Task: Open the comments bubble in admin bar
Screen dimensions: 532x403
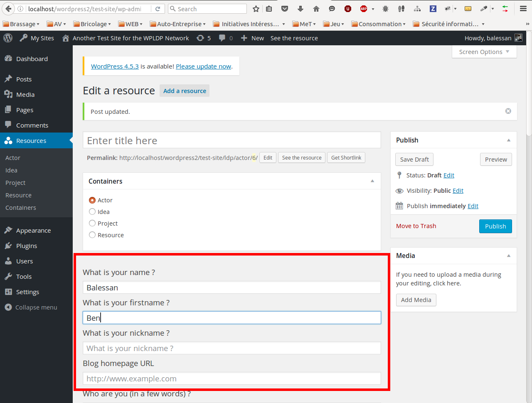Action: click(226, 38)
